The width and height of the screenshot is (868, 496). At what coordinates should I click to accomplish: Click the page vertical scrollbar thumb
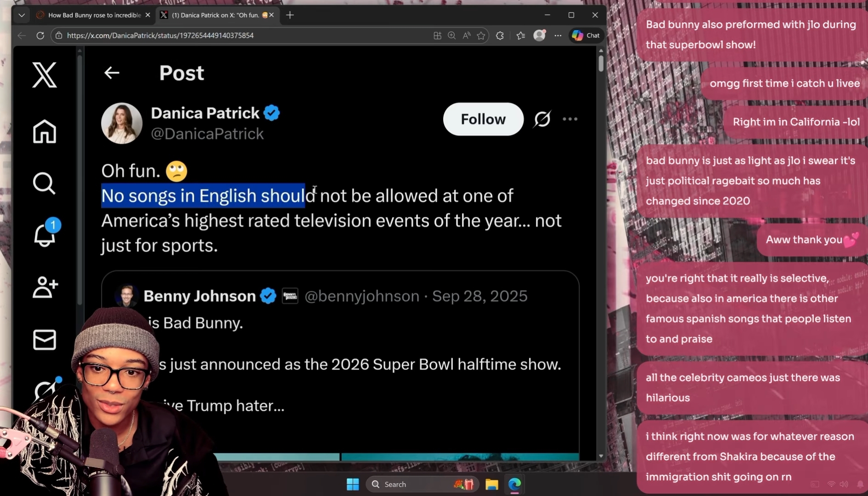(601, 63)
